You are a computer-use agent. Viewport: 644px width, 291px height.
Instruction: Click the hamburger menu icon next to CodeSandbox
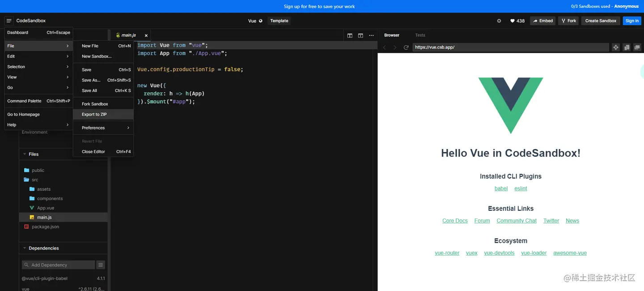tap(9, 21)
